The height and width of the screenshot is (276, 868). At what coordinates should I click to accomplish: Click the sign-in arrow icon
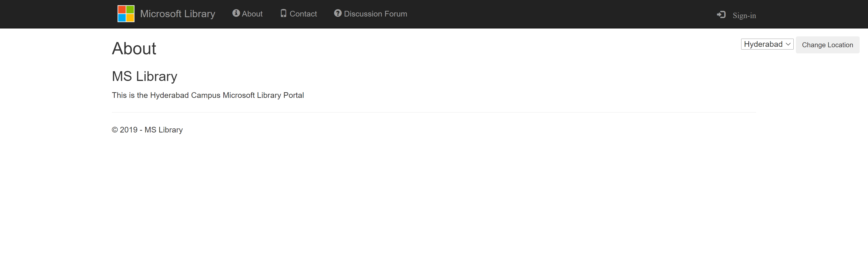721,15
